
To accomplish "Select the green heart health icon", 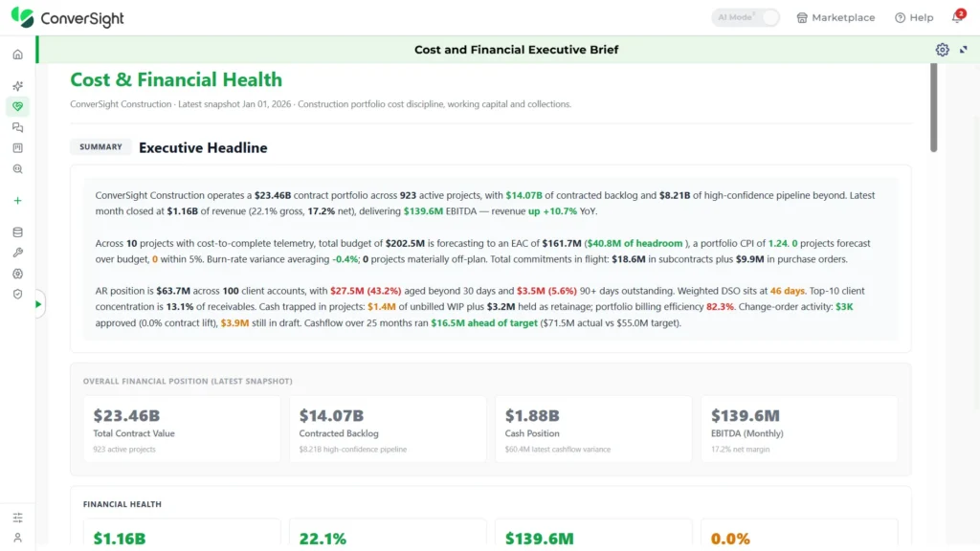I will [x=17, y=107].
